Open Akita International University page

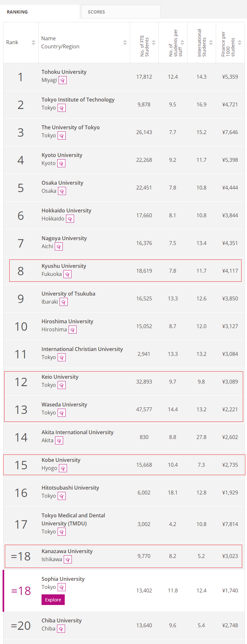[77, 432]
